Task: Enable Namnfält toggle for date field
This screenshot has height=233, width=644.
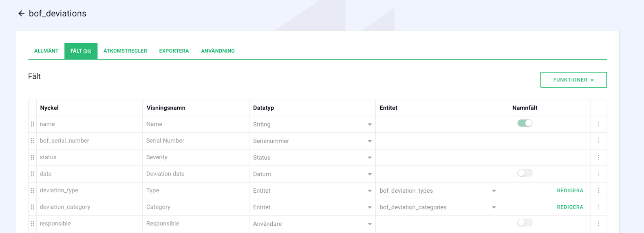Action: coord(525,173)
